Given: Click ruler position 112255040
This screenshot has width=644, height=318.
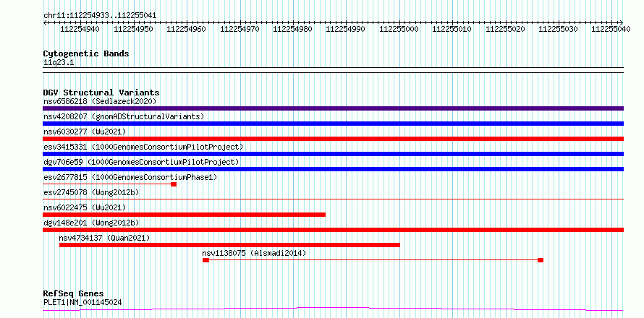Looking at the screenshot, I should pyautogui.click(x=611, y=29).
